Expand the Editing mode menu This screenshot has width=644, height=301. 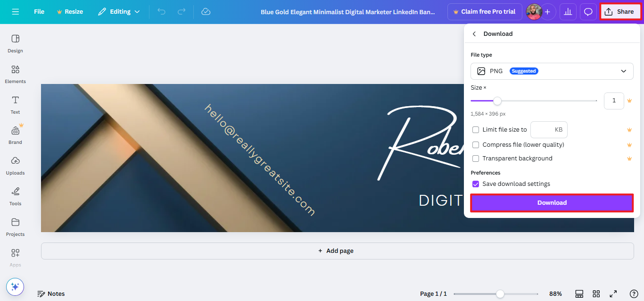coord(119,11)
